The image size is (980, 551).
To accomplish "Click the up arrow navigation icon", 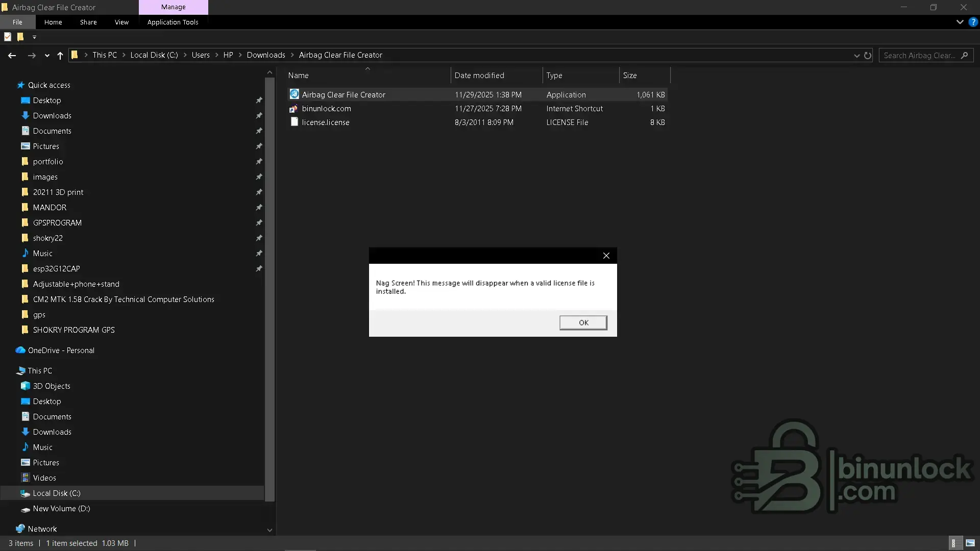I will click(60, 55).
